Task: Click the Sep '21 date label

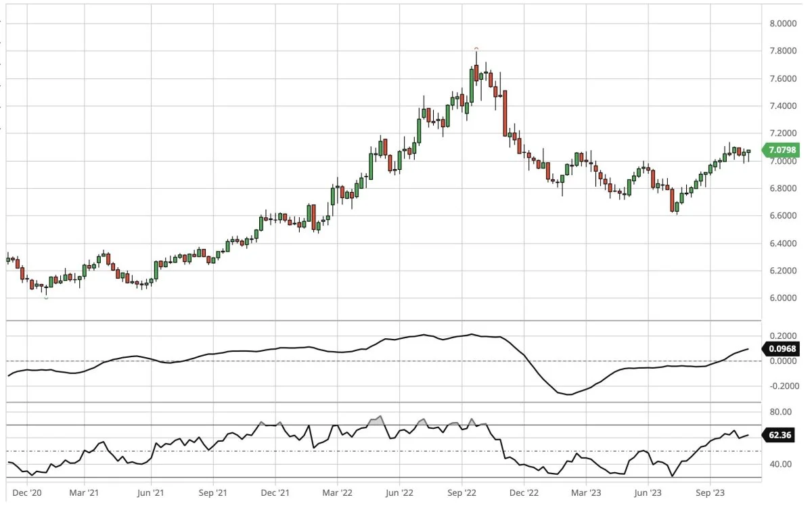Action: click(212, 494)
